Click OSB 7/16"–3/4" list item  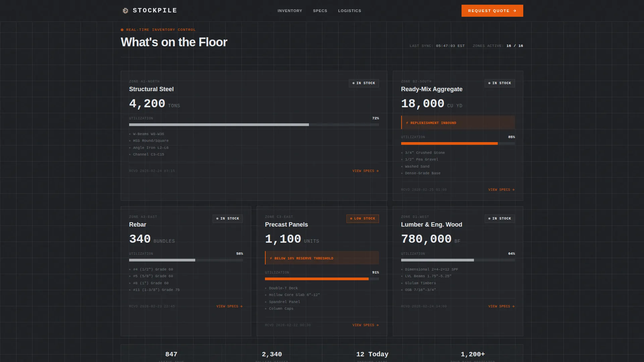(421, 290)
